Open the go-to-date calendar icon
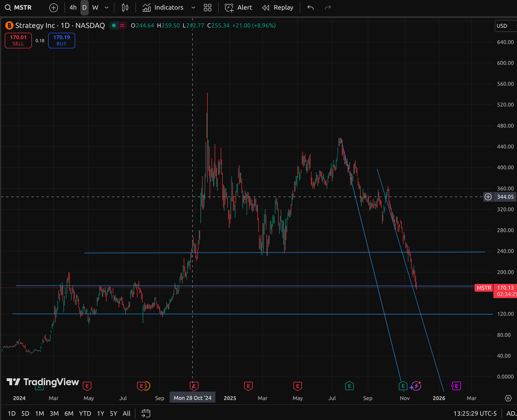Image resolution: width=517 pixels, height=420 pixels. tap(146, 413)
